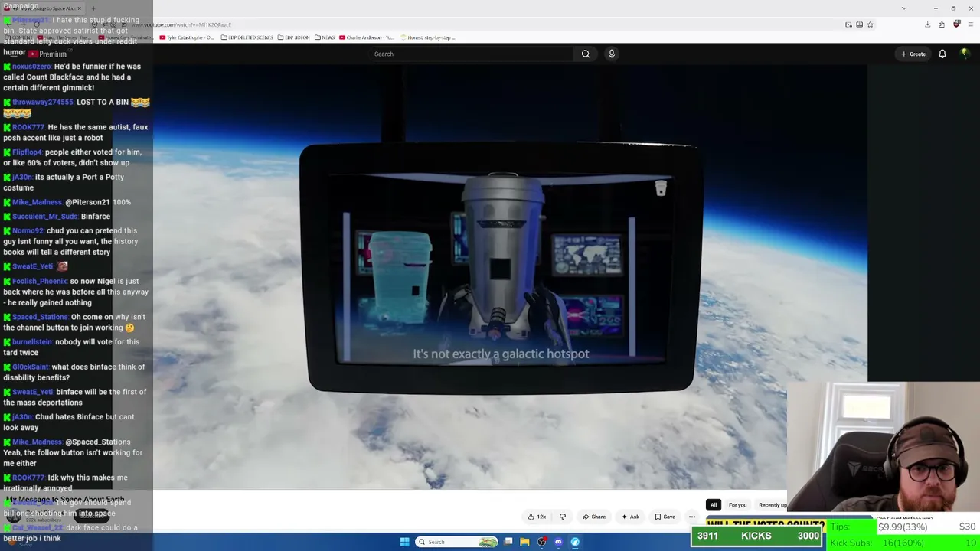Screen dimensions: 980x551
Task: Open the Honest, step-by-step bookmark
Action: [x=427, y=37]
